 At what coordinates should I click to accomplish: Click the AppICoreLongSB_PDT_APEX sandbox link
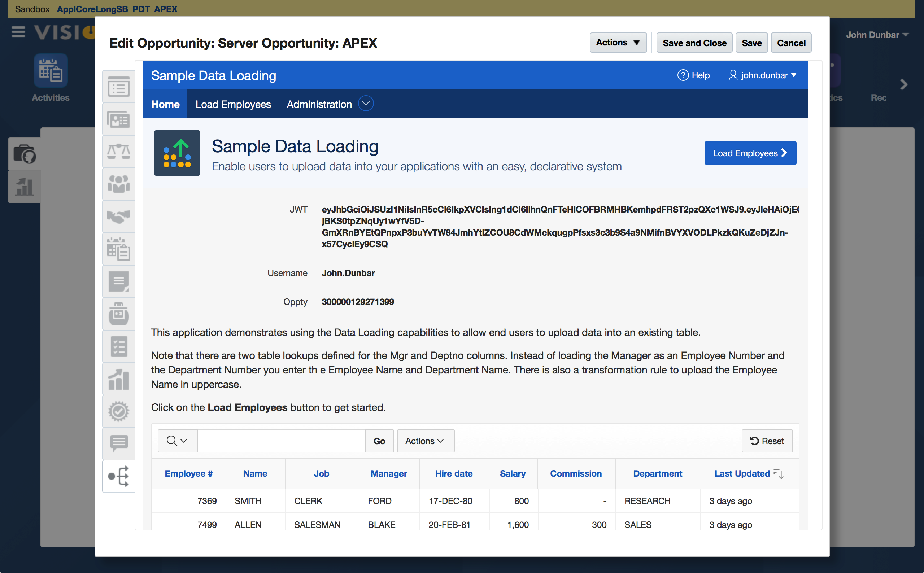pyautogui.click(x=117, y=9)
